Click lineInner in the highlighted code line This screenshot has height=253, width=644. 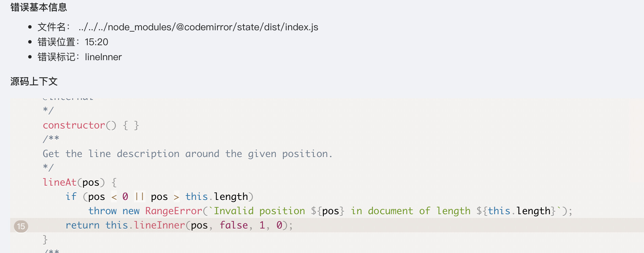click(159, 225)
